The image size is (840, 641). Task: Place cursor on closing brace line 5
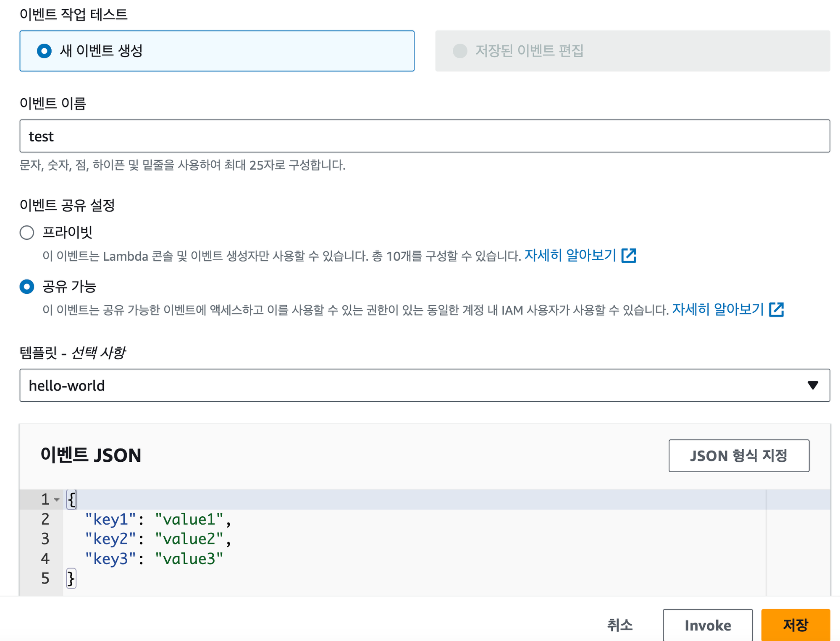point(71,578)
